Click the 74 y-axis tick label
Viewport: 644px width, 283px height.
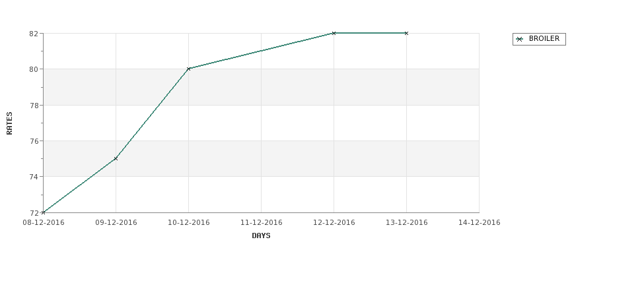pyautogui.click(x=34, y=177)
